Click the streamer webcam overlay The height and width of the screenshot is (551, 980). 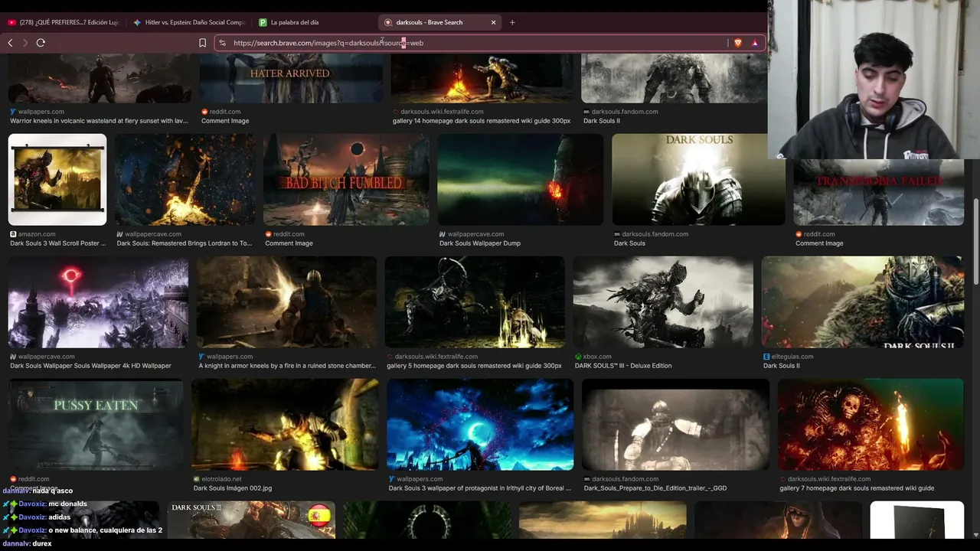click(x=874, y=80)
